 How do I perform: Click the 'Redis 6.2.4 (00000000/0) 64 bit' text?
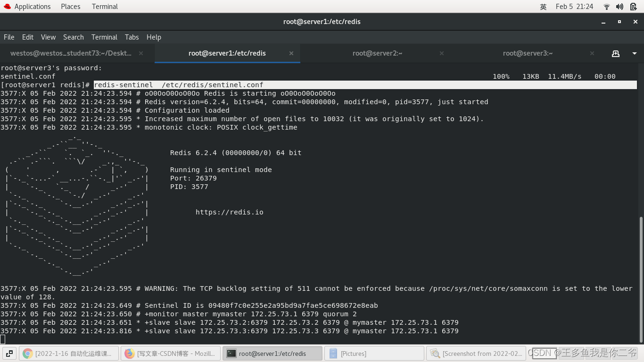[236, 153]
